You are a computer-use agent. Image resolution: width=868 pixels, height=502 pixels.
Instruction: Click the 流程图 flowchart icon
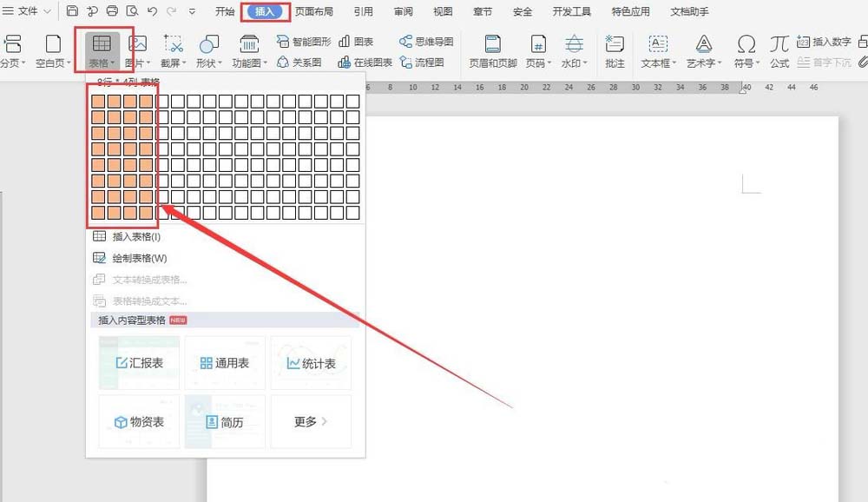[x=406, y=63]
